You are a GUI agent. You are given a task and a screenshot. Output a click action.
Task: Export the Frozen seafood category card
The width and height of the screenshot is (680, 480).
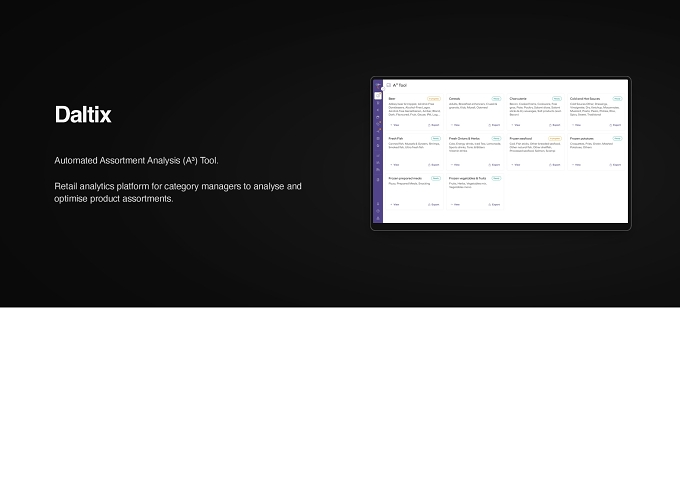tap(555, 165)
